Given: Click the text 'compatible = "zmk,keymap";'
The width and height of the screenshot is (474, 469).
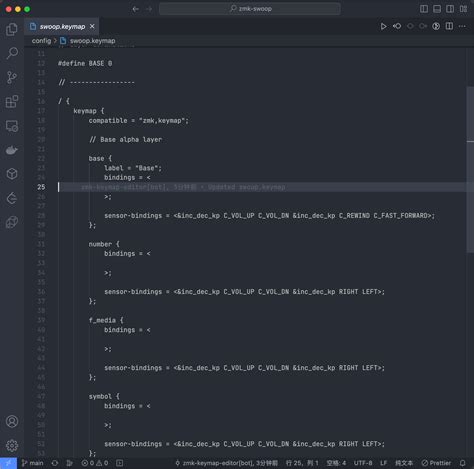Looking at the screenshot, I should (x=138, y=120).
